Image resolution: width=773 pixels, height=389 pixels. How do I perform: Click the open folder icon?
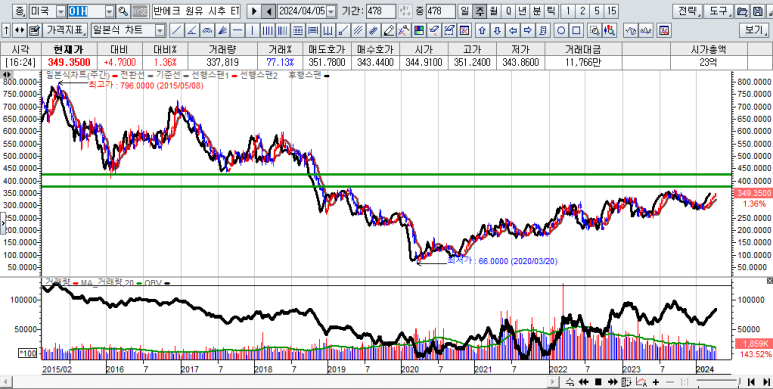(x=741, y=11)
